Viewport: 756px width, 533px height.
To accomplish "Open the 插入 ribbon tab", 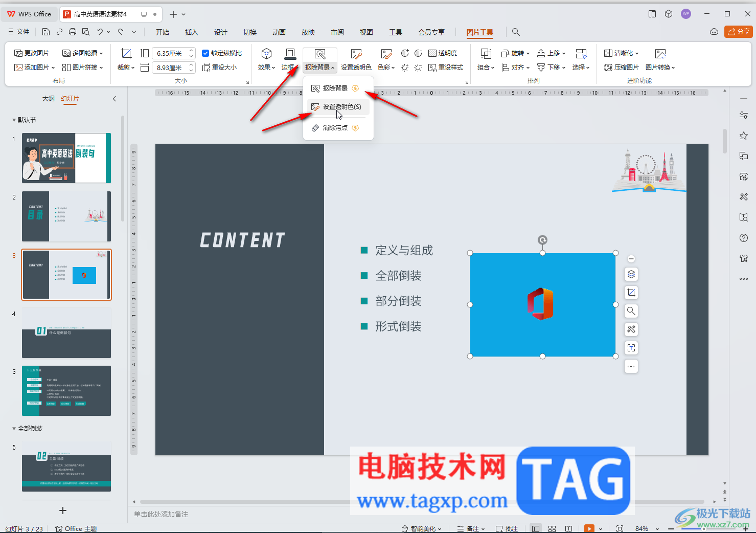I will (191, 32).
